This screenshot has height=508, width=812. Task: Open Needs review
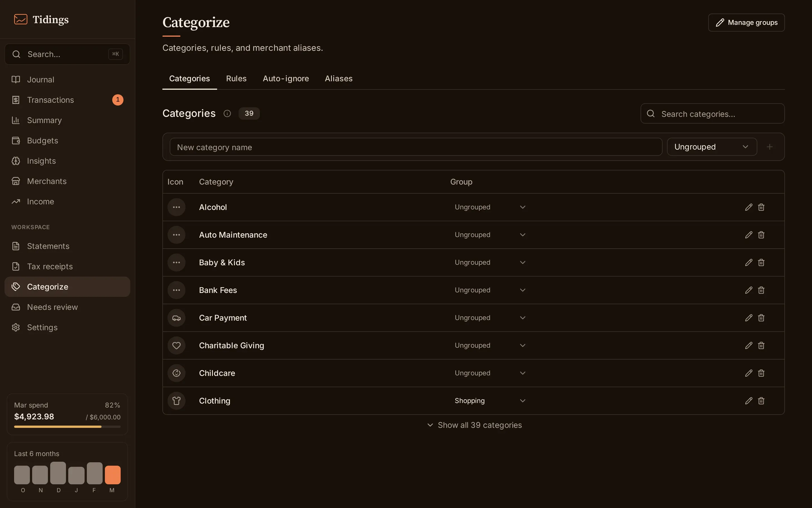67,307
